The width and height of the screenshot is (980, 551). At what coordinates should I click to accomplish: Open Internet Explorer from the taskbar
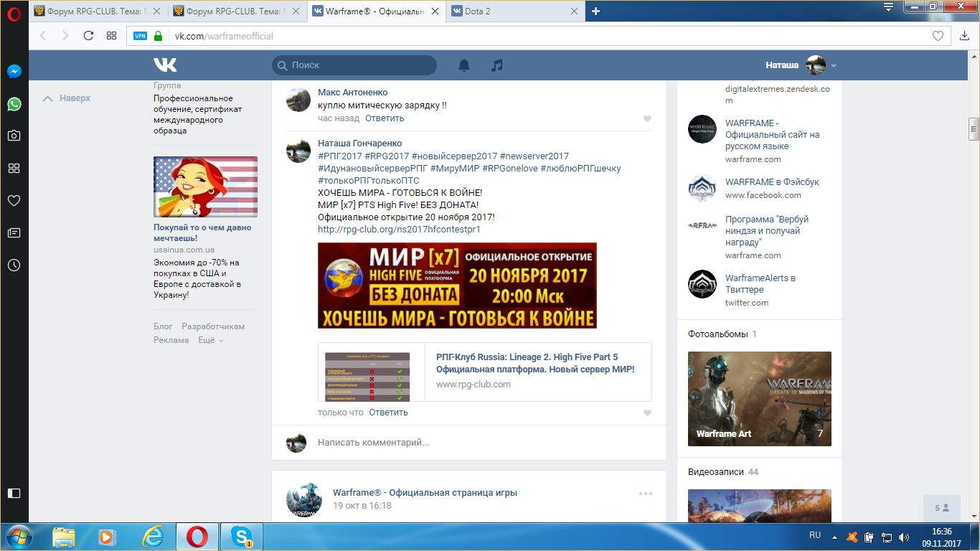click(x=153, y=537)
